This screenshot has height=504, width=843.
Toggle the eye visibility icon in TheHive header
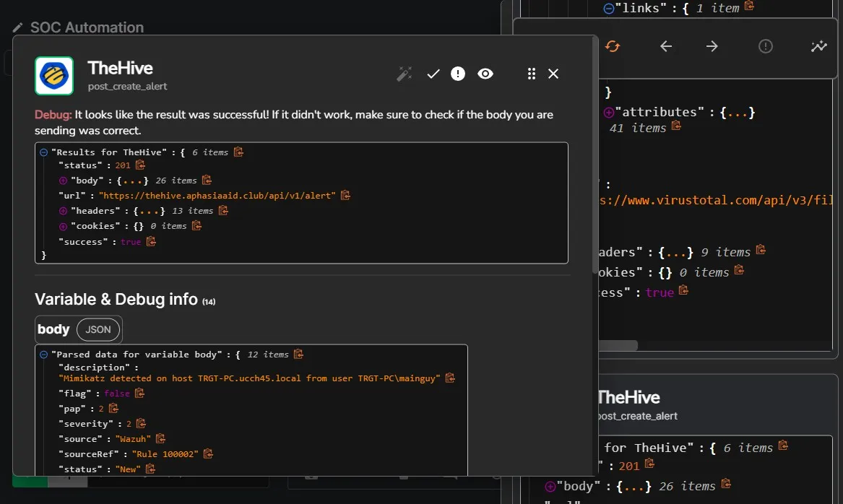click(x=485, y=74)
